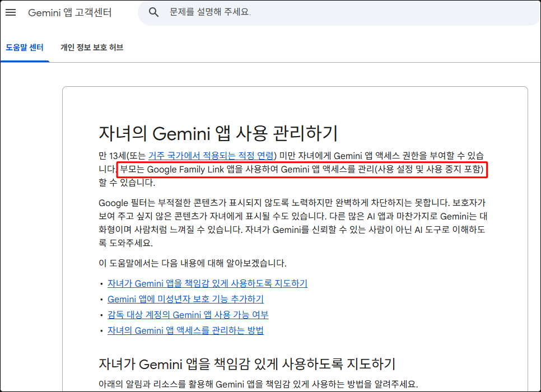Click the heading '자녀의 Gemini 앱 사용 관리하기'
The width and height of the screenshot is (541, 392).
coord(218,133)
